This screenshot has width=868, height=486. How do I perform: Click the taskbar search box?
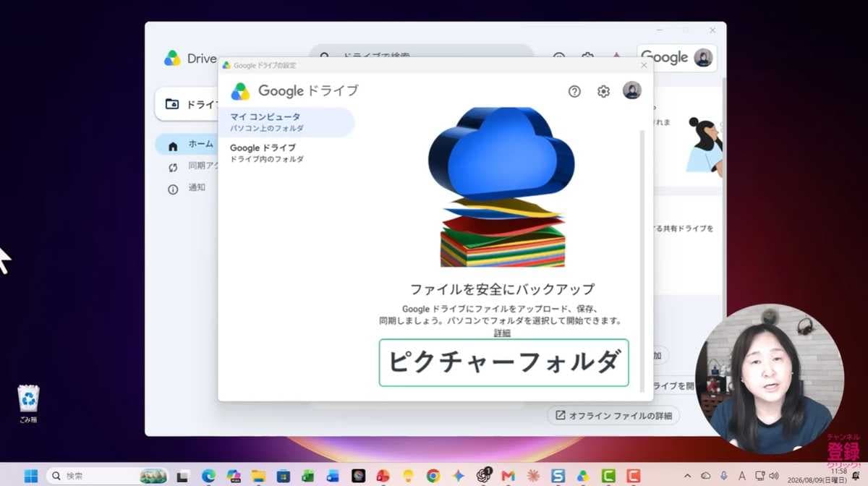[106, 476]
